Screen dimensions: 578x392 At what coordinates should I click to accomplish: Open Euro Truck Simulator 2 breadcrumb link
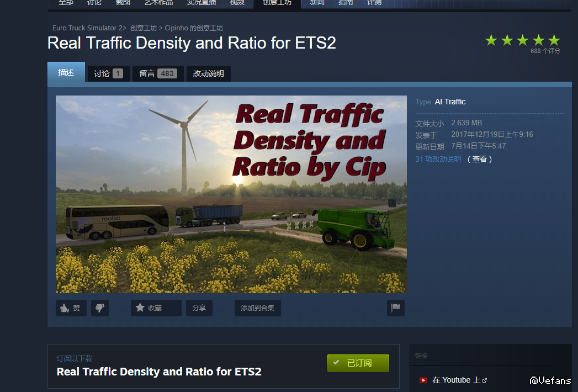pyautogui.click(x=87, y=28)
